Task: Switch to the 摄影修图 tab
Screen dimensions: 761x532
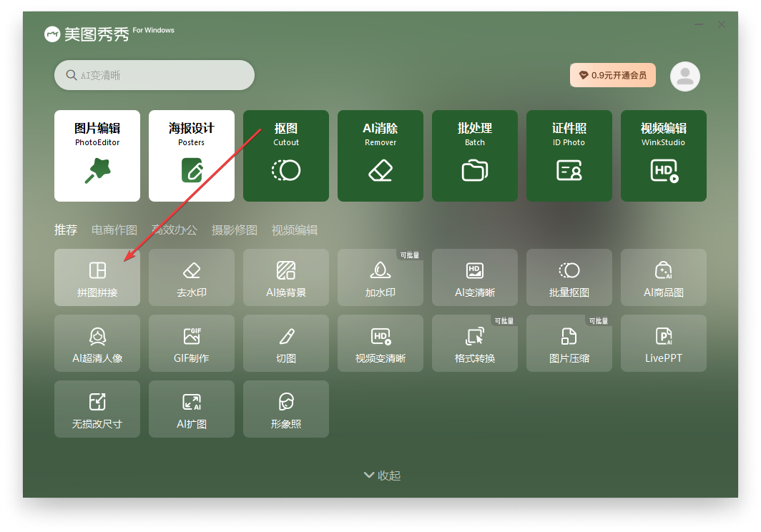Action: (x=235, y=230)
